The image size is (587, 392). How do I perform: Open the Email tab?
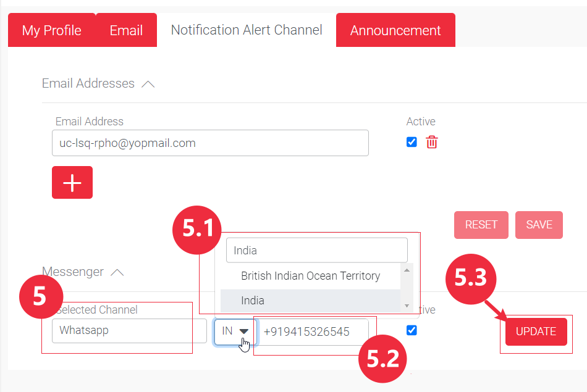pos(126,30)
